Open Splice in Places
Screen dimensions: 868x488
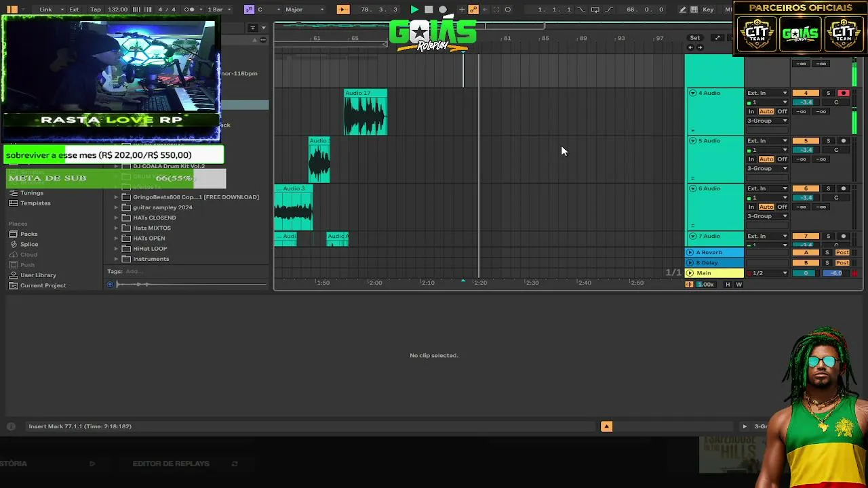click(29, 244)
